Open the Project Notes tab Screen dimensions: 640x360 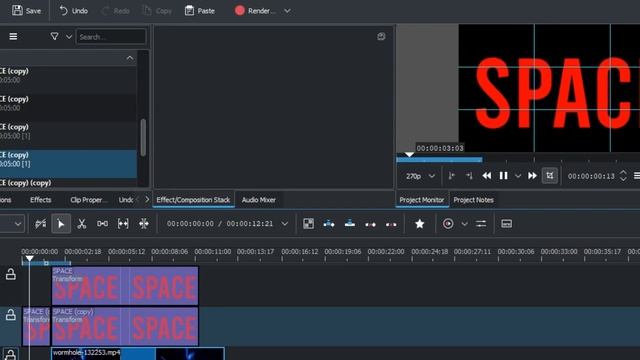pyautogui.click(x=473, y=200)
